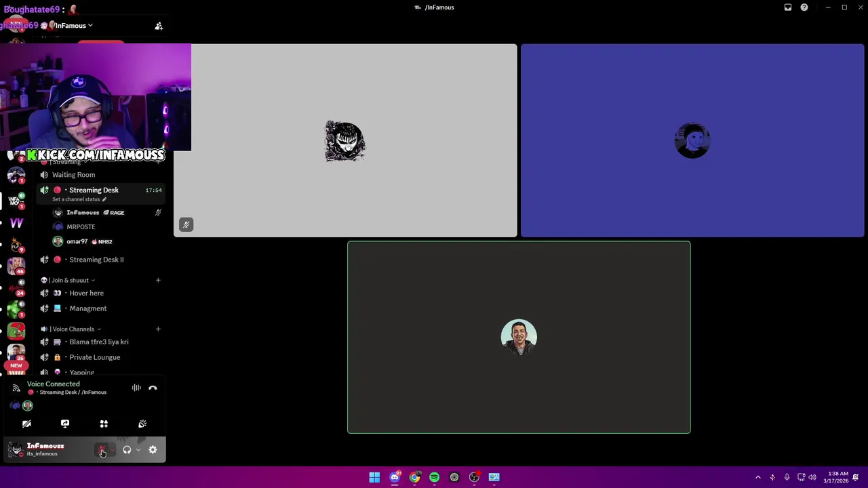Screen dimensions: 868x488
Task: Disconnect from the voice call
Action: (x=153, y=388)
